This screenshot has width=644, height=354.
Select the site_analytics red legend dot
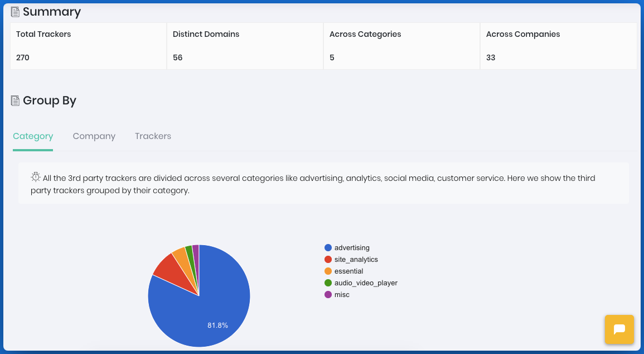point(328,260)
